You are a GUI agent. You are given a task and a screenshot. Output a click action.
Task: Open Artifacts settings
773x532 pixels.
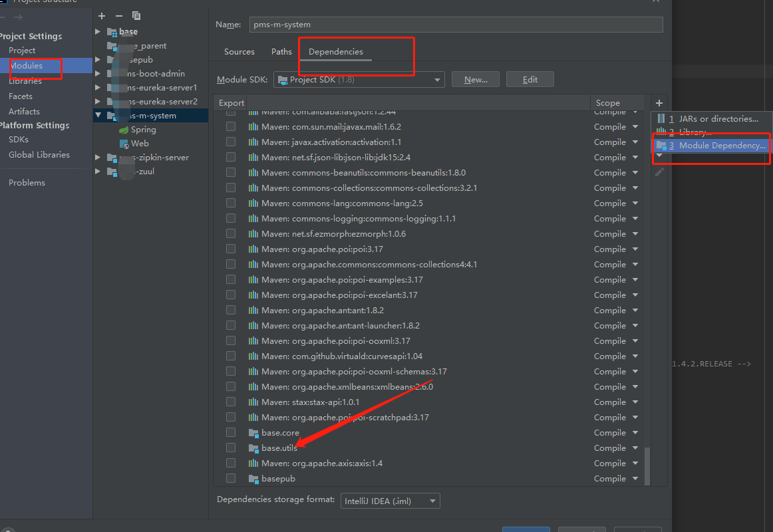24,112
